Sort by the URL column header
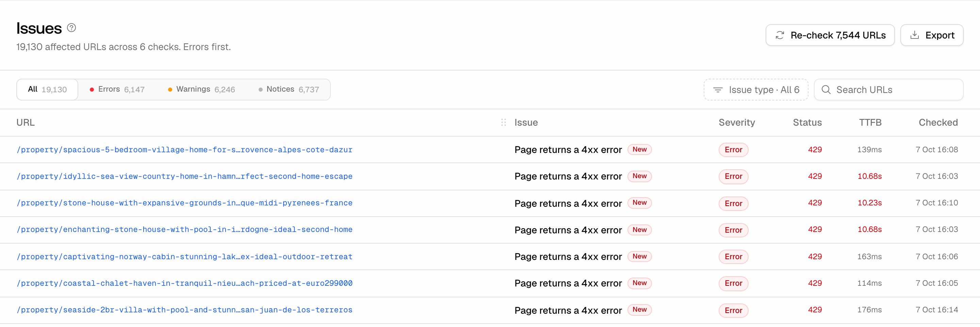The image size is (980, 327). click(x=26, y=123)
